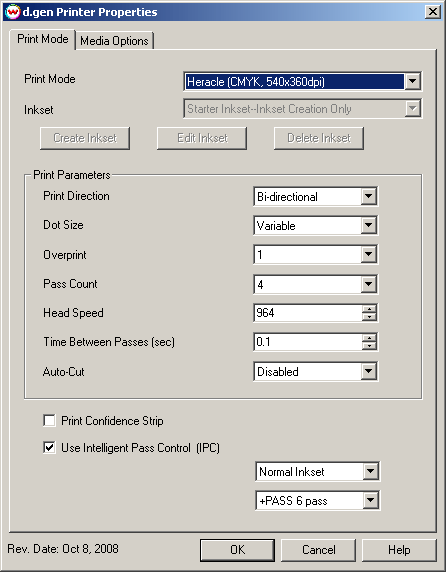Open the Pass Count dropdown
446x572 pixels.
coord(369,284)
